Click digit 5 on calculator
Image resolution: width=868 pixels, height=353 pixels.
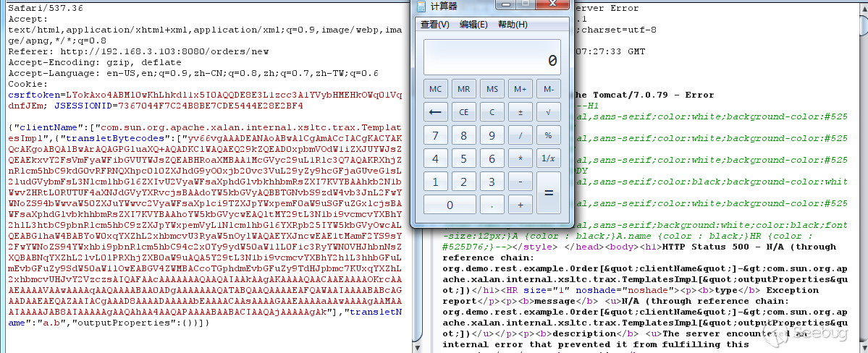(464, 159)
